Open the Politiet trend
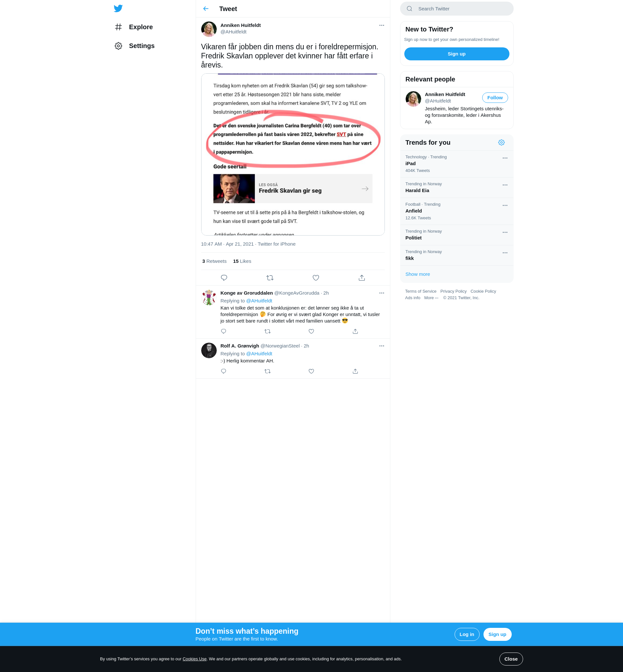Screen dimensions: 623x672 coord(457,235)
